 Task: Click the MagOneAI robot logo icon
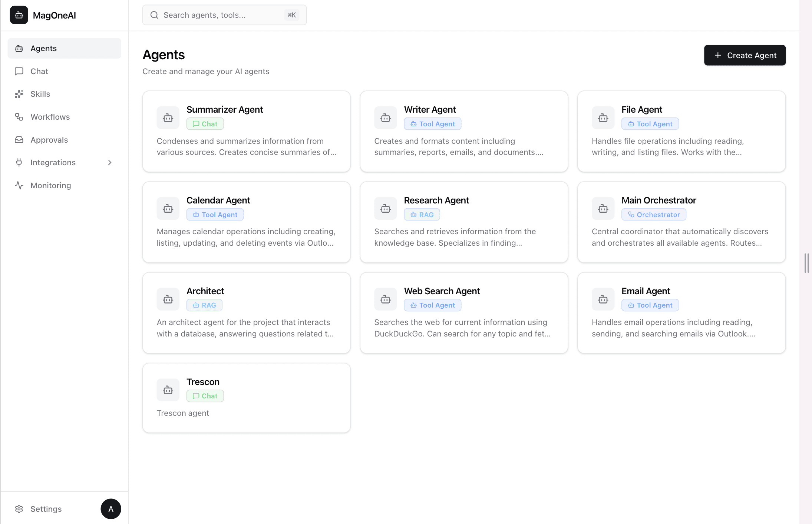tap(19, 15)
